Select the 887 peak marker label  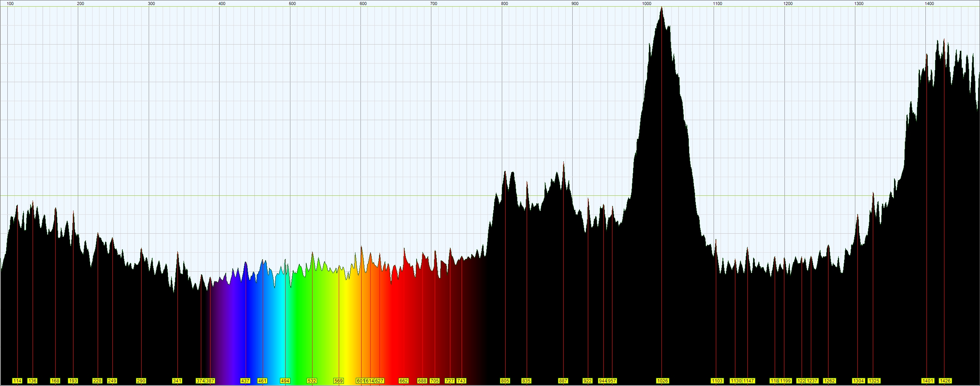pos(563,381)
